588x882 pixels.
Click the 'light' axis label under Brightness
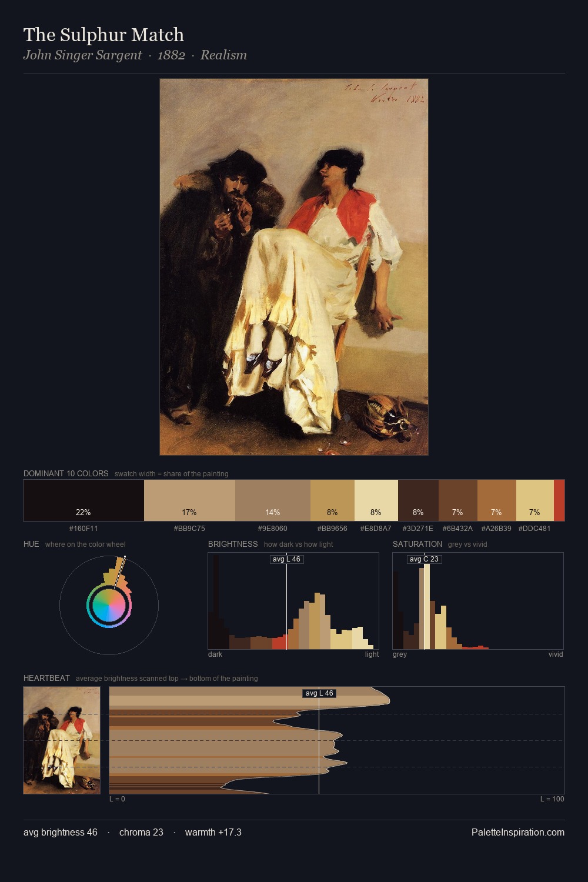372,654
